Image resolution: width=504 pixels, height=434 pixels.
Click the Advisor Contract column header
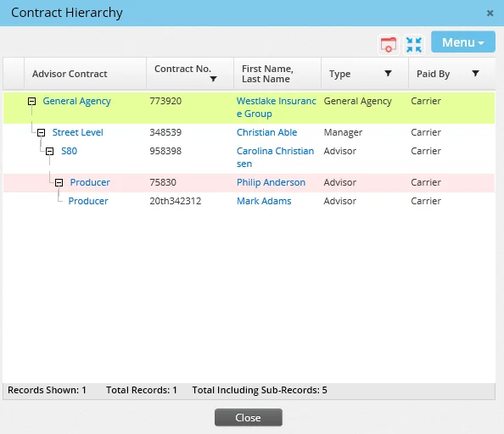[x=85, y=74]
